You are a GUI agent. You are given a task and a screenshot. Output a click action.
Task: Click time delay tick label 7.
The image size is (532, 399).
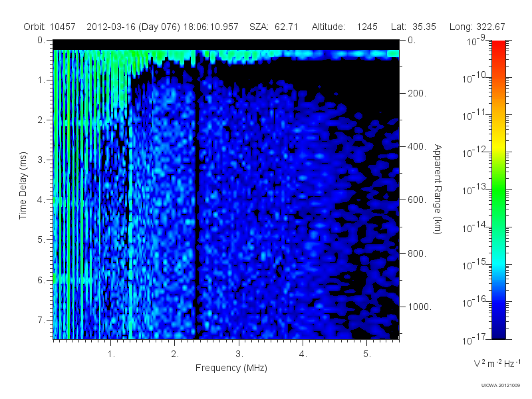click(x=41, y=320)
